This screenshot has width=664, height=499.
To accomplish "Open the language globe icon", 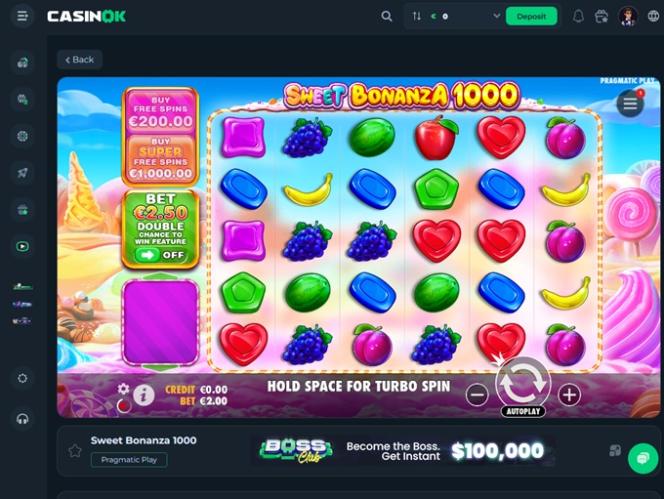I will coord(653,16).
